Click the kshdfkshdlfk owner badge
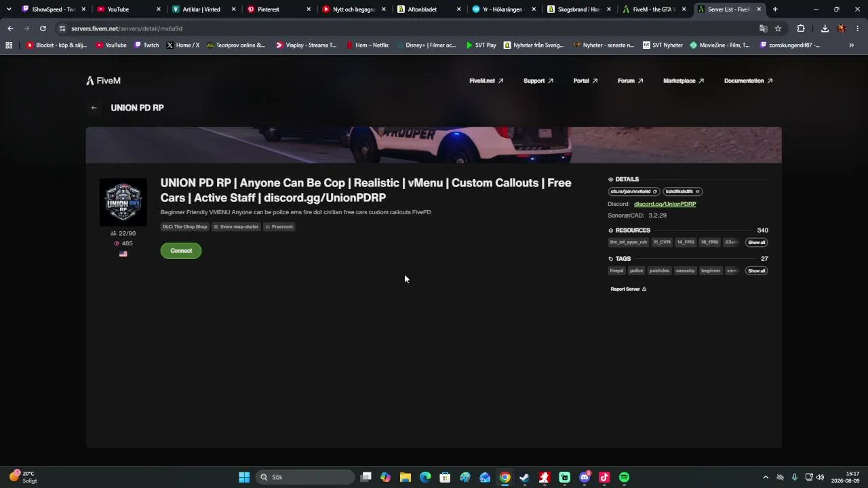 683,192
